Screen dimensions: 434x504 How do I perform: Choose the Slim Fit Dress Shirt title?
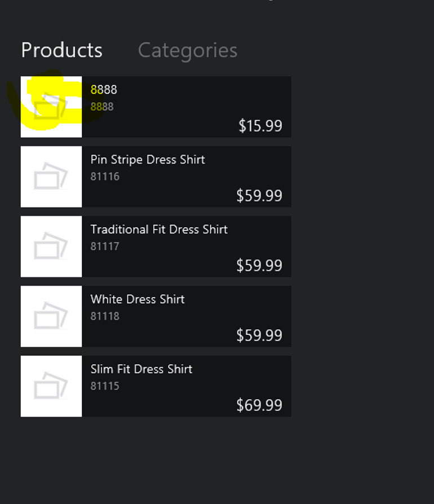[x=141, y=369]
